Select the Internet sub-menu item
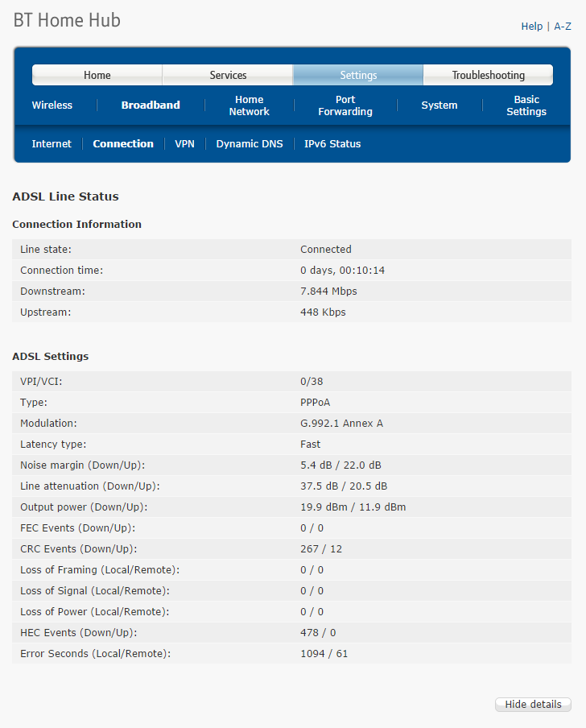This screenshot has height=728, width=586. tap(52, 144)
